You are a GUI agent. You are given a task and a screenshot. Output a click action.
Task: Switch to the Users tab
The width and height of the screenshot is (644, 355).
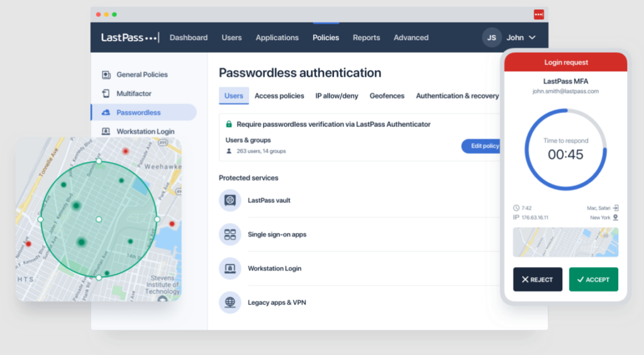pos(234,96)
